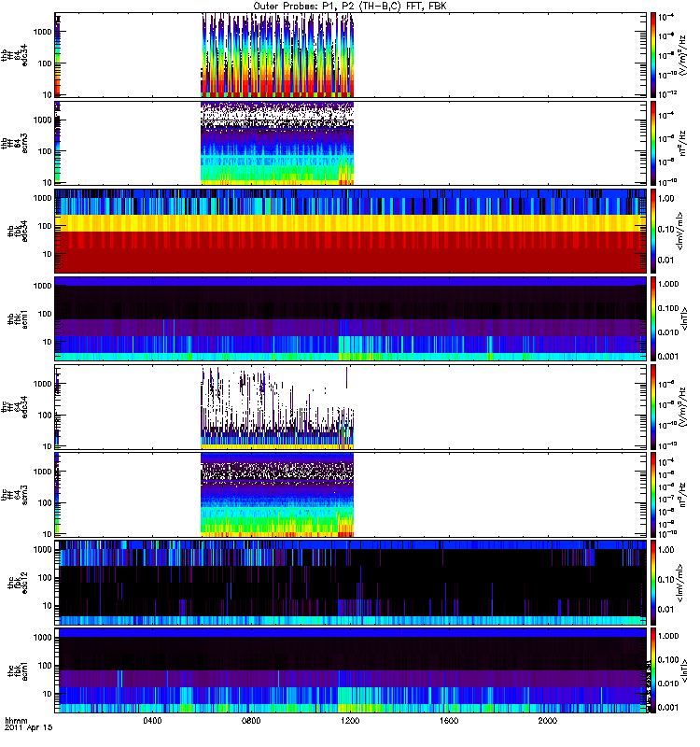700x747 pixels.
Task: Click the thc fff 64 scm3 spectrogram burst data
Action: (277, 495)
